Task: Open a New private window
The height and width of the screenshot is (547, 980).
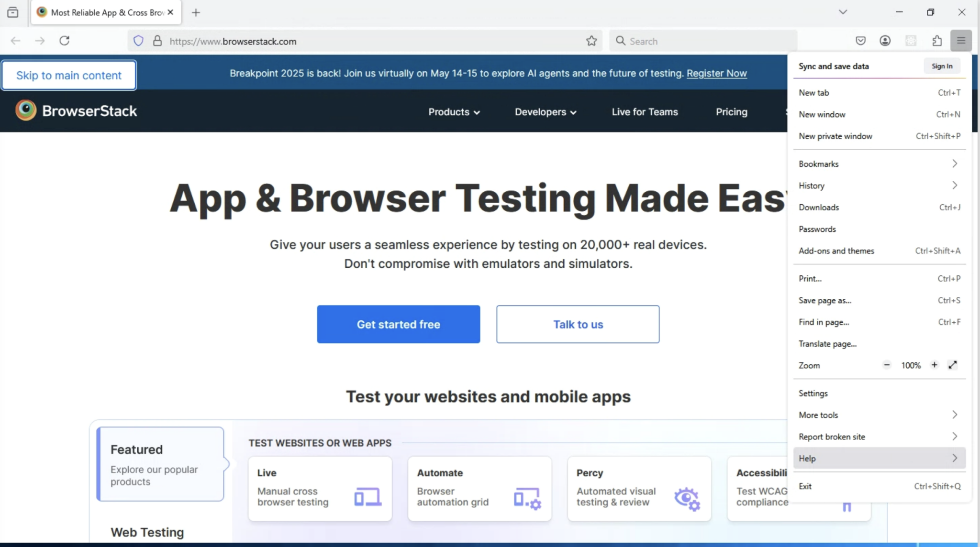Action: coord(835,136)
